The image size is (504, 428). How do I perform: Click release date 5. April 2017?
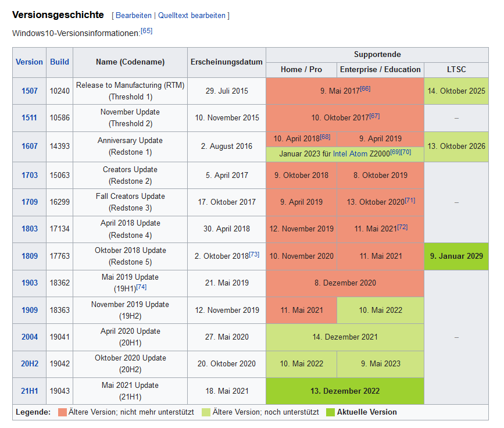click(x=227, y=175)
